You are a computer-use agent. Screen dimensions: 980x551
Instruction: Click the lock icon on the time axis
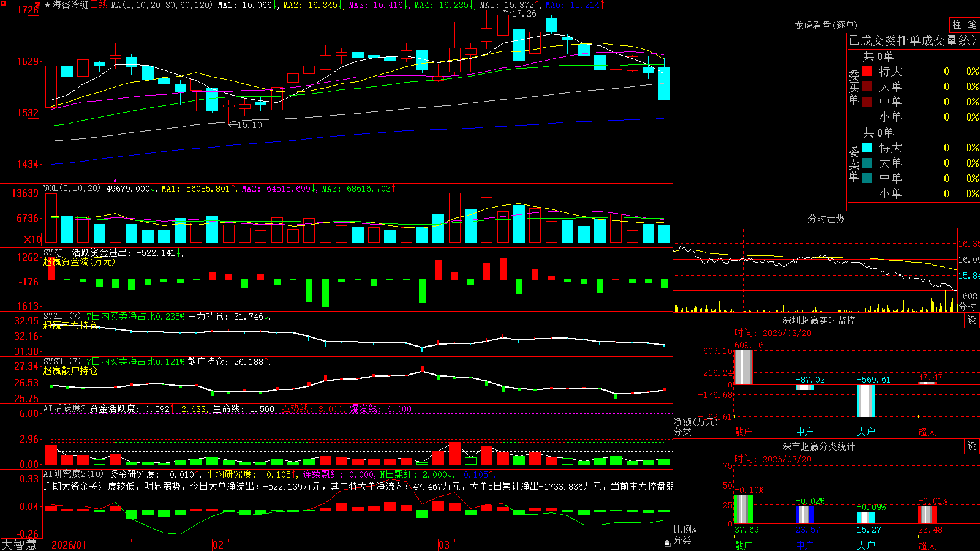(x=668, y=543)
